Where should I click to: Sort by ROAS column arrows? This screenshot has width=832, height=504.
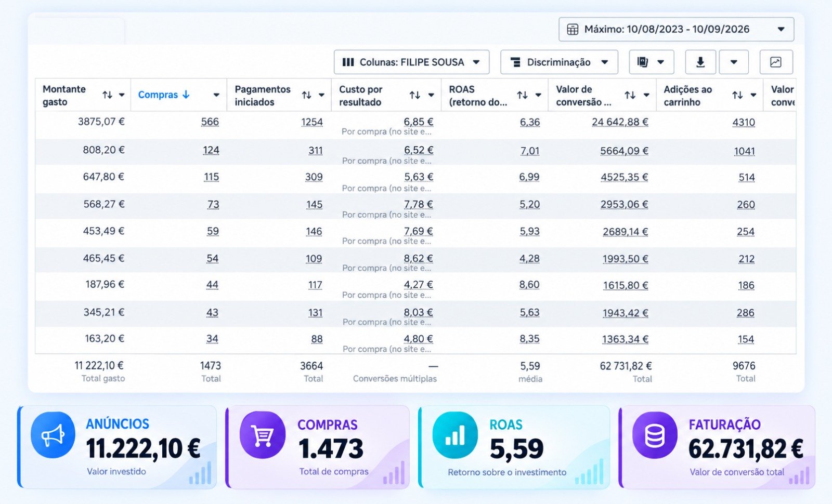523,95
